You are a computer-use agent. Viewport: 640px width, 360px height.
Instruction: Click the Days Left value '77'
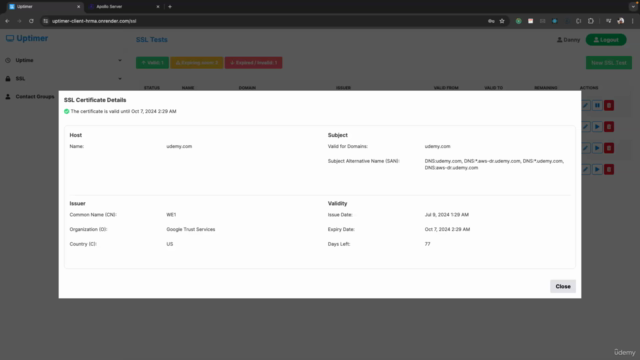point(427,244)
